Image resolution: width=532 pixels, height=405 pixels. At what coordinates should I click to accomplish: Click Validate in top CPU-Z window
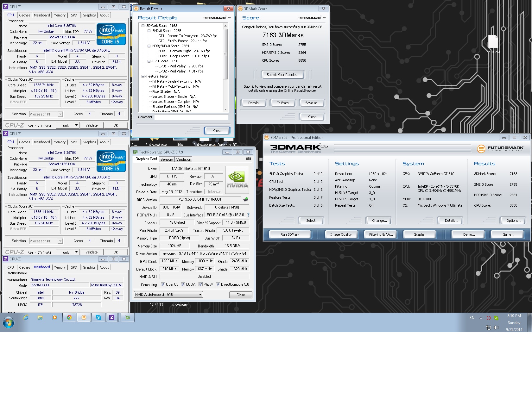pos(92,125)
